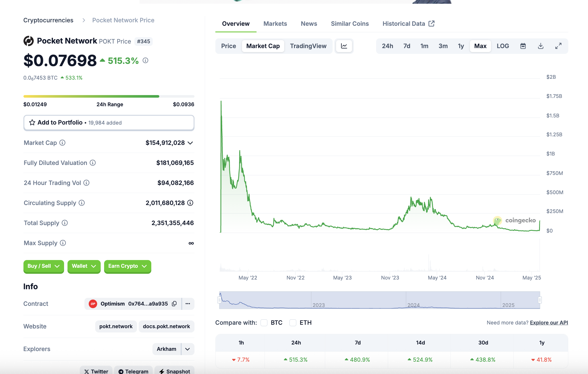The image size is (588, 374).
Task: Click the download chart data icon
Action: pos(541,46)
